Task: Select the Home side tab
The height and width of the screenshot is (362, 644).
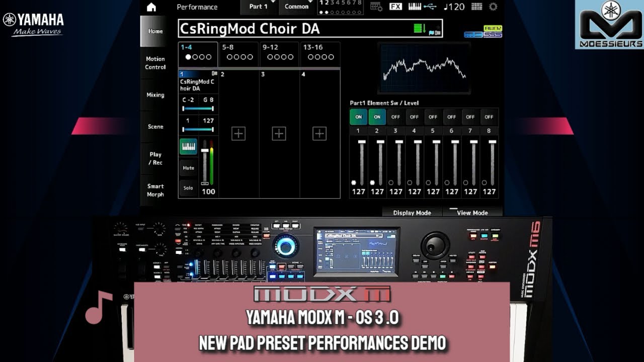Action: click(155, 31)
